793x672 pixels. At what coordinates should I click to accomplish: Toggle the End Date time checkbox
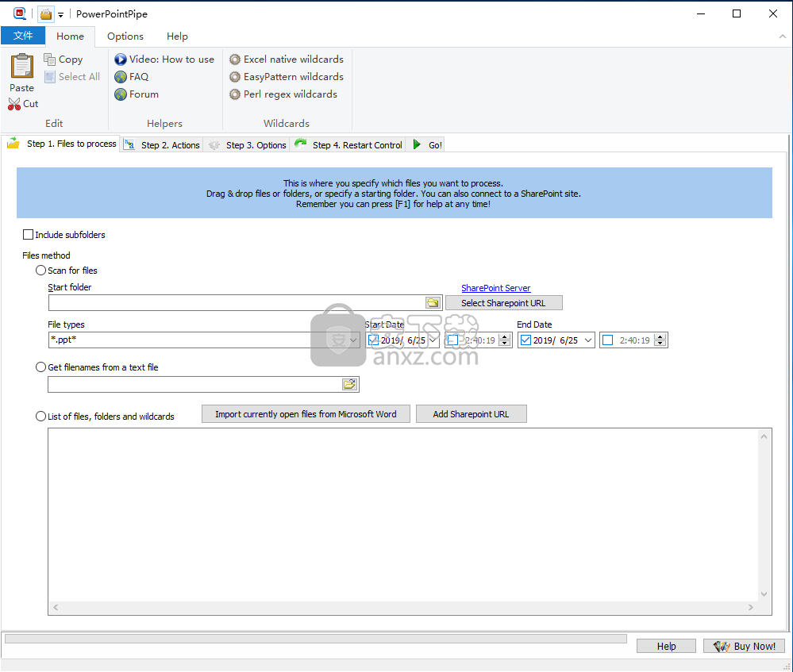608,340
